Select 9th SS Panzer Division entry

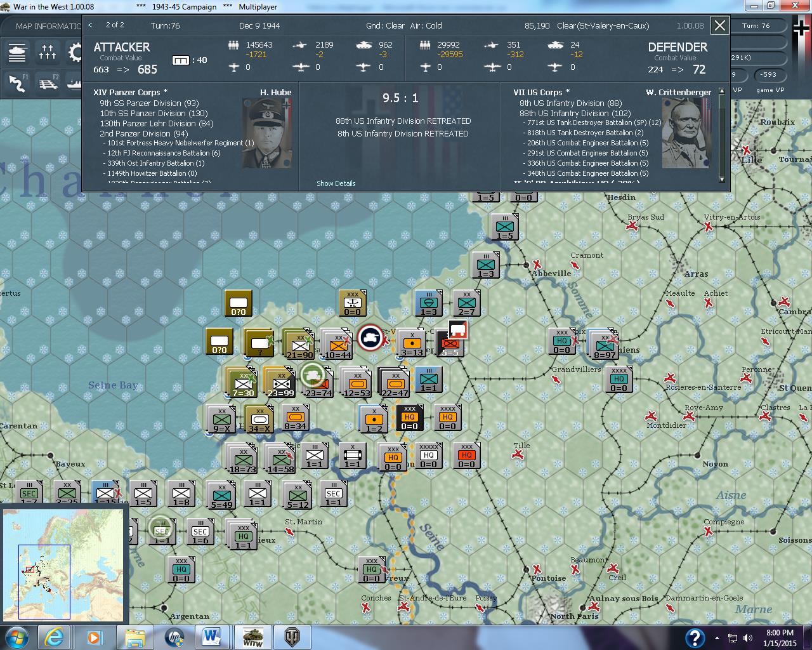[149, 103]
